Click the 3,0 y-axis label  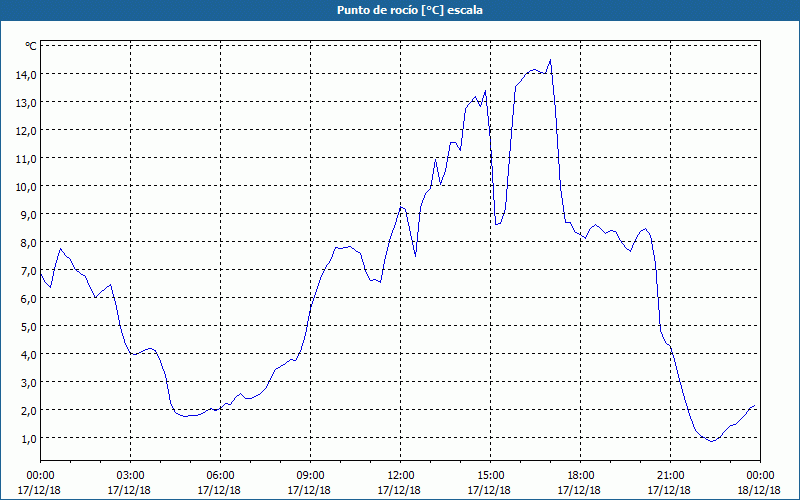(x=28, y=382)
